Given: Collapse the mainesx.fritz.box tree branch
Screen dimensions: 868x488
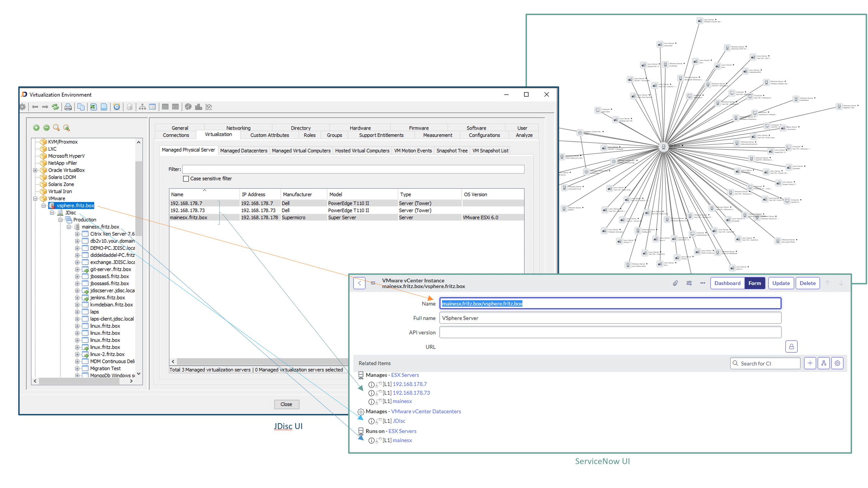Looking at the screenshot, I should click(x=69, y=227).
